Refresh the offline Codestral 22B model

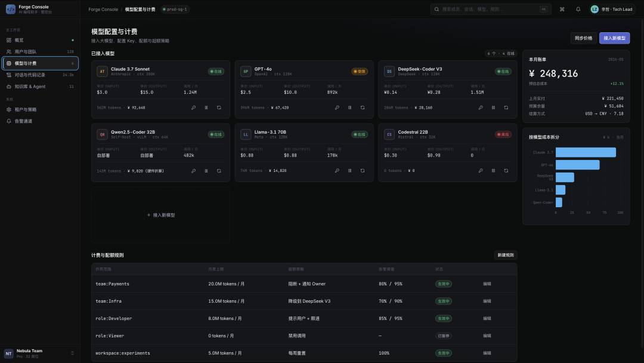pyautogui.click(x=506, y=171)
